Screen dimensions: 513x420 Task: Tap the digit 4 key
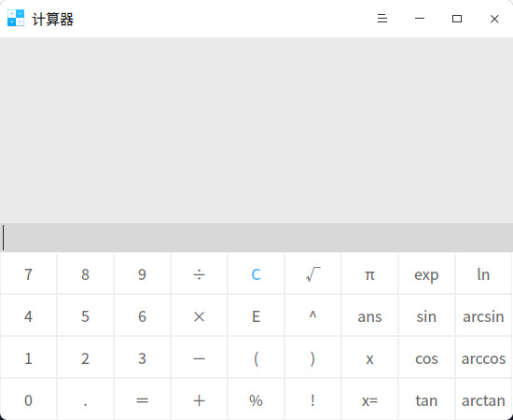pos(29,315)
